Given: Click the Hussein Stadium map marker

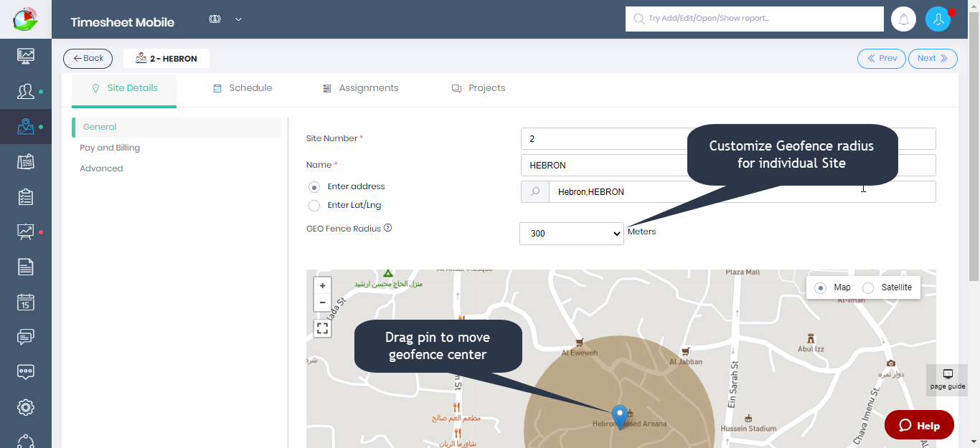Looking at the screenshot, I should (748, 418).
